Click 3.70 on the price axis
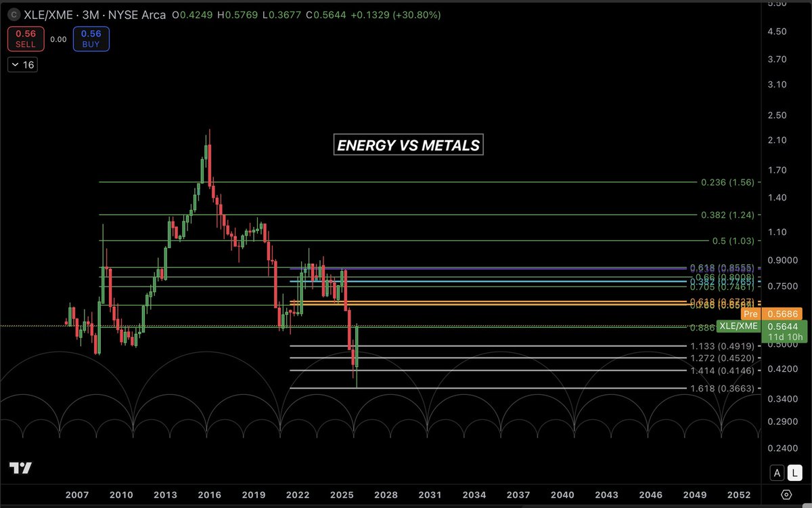The width and height of the screenshot is (812, 508). tap(777, 60)
